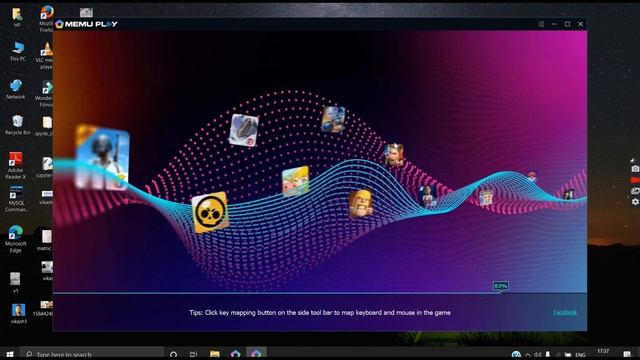Select the Microsoft Edge desktop shortcut
This screenshot has width=640, height=360.
tap(16, 239)
